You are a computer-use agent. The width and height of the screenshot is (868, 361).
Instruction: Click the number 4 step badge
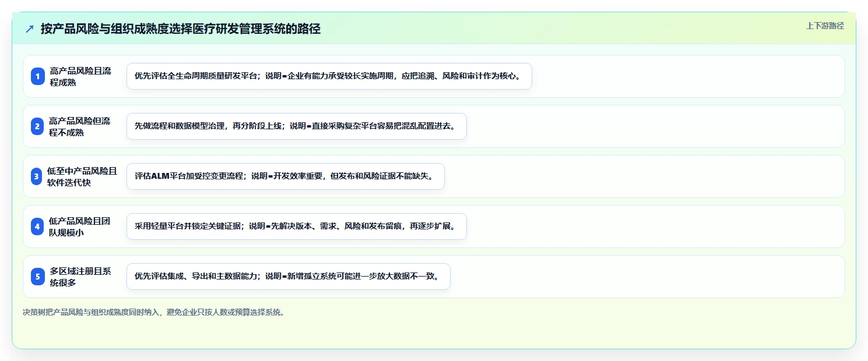(38, 226)
